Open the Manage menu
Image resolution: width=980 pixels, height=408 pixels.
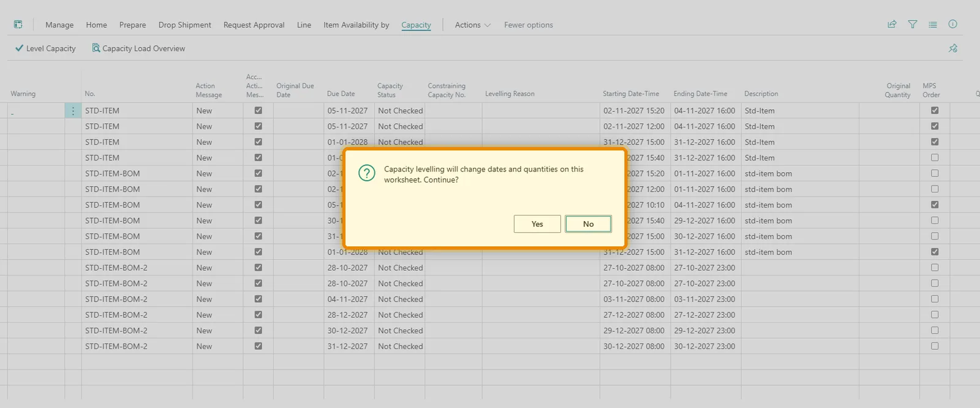(x=59, y=25)
